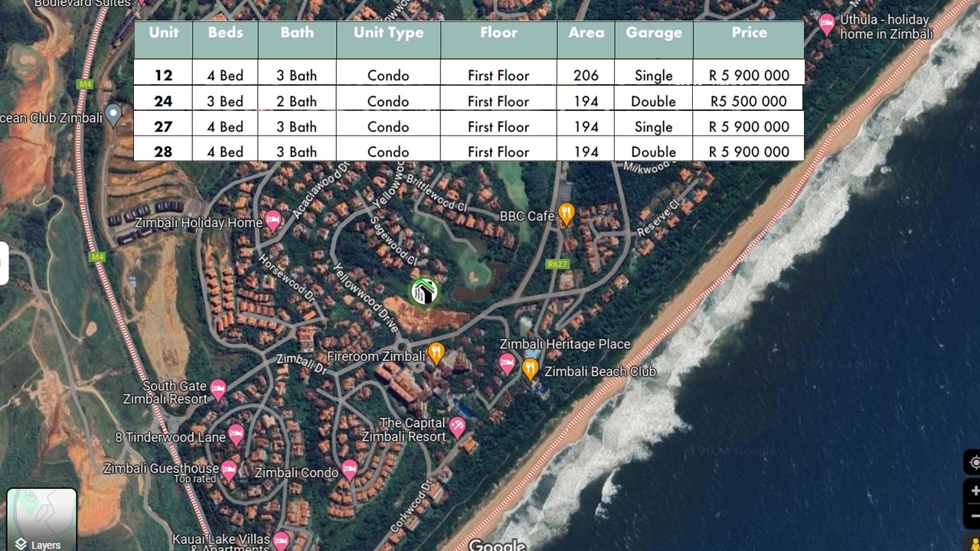This screenshot has height=551, width=980.
Task: Zoom out with the minus button
Action: pyautogui.click(x=974, y=514)
